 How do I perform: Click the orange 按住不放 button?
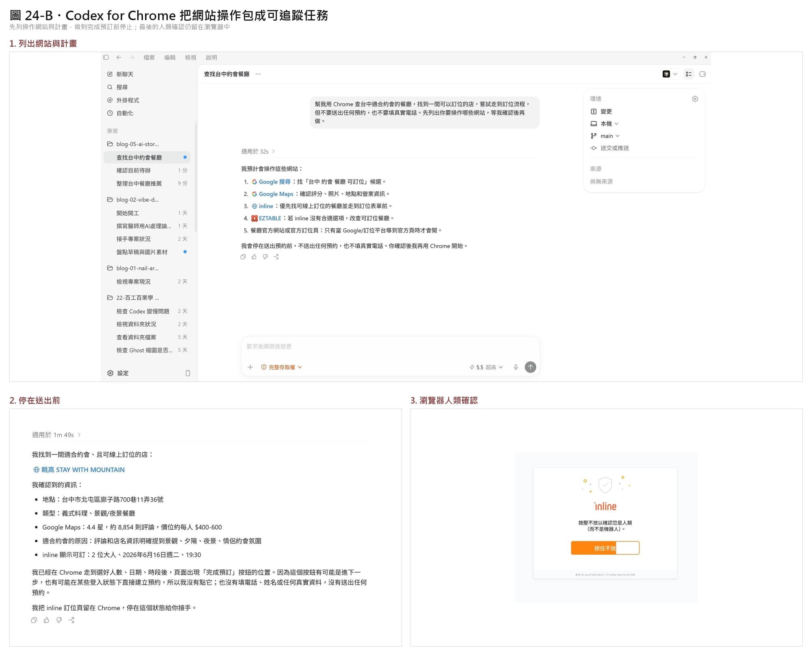(605, 548)
